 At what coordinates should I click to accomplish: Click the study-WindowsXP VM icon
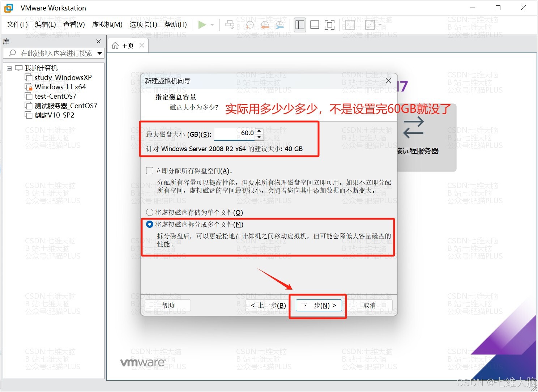click(x=28, y=77)
